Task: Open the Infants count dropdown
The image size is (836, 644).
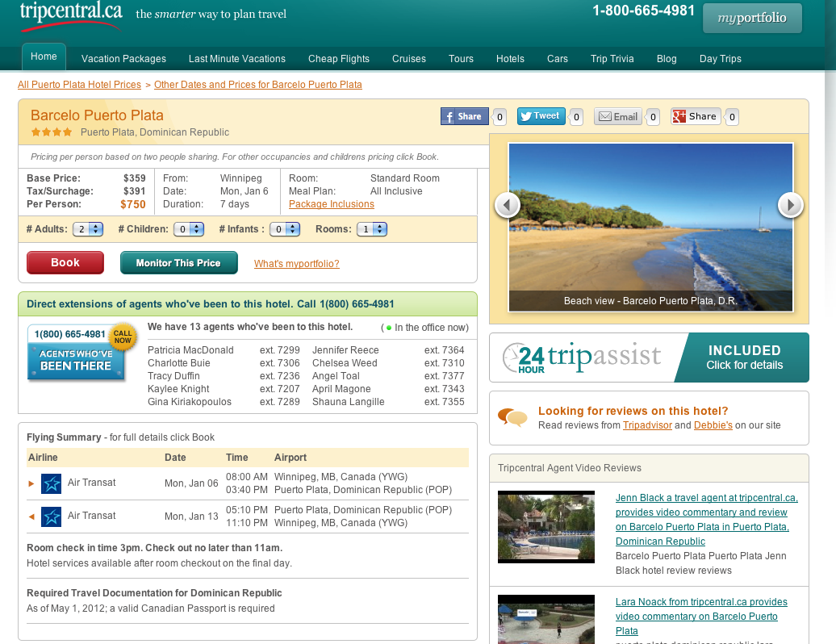Action: click(x=285, y=229)
